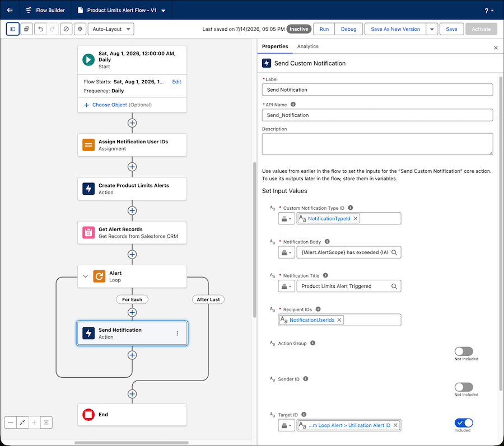Click the Choose Object link
The width and height of the screenshot is (504, 446).
[x=109, y=105]
